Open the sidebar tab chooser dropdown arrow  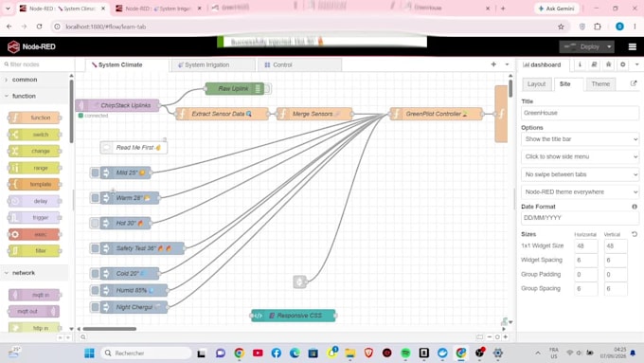tap(636, 64)
